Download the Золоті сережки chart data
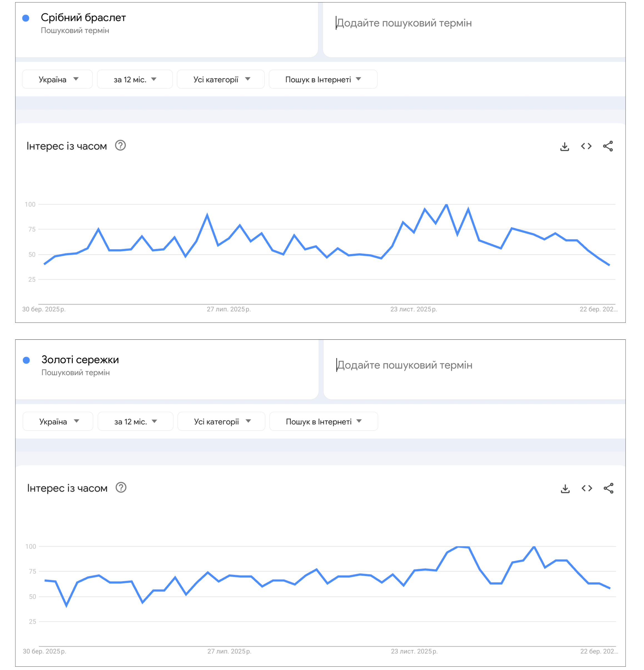This screenshot has width=644, height=670. tap(565, 488)
